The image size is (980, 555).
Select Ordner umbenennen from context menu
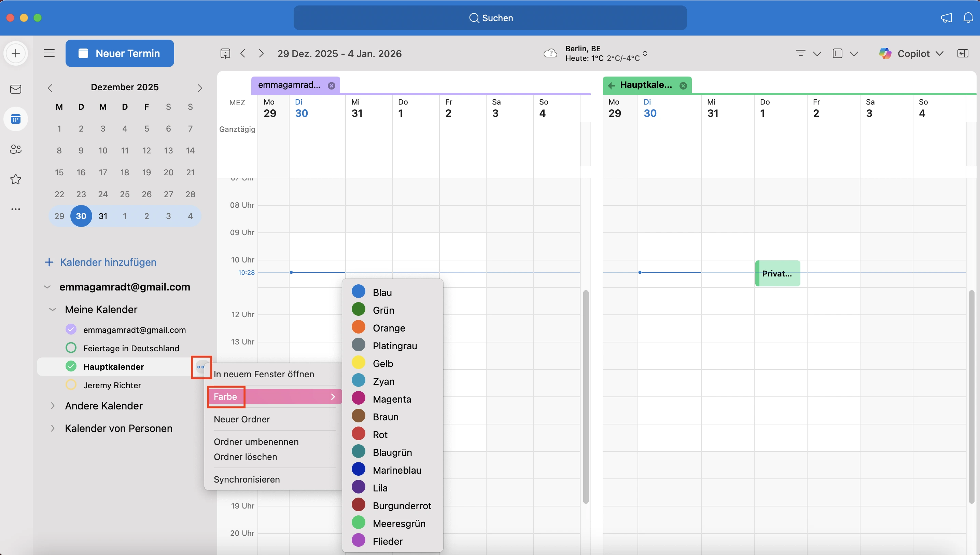click(256, 442)
